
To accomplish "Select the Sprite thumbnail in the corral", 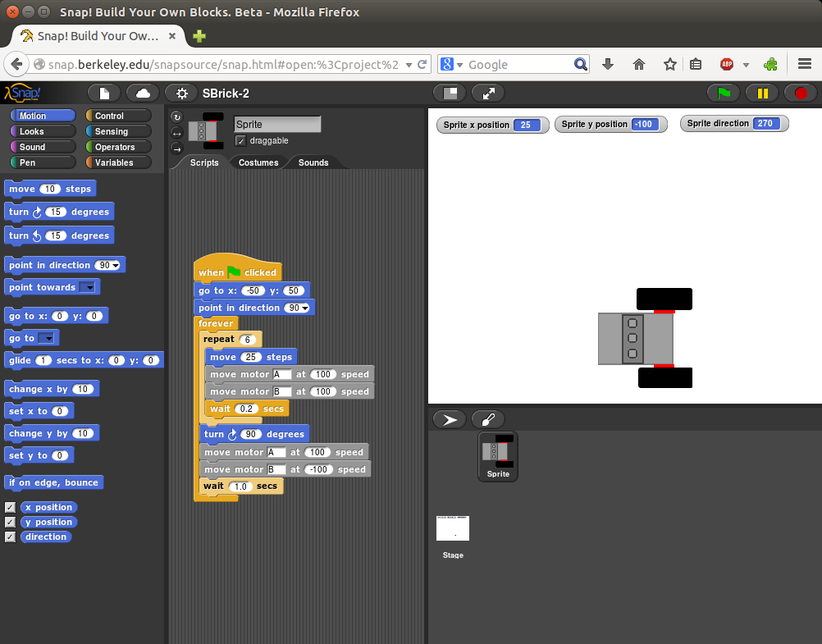I will pos(498,456).
